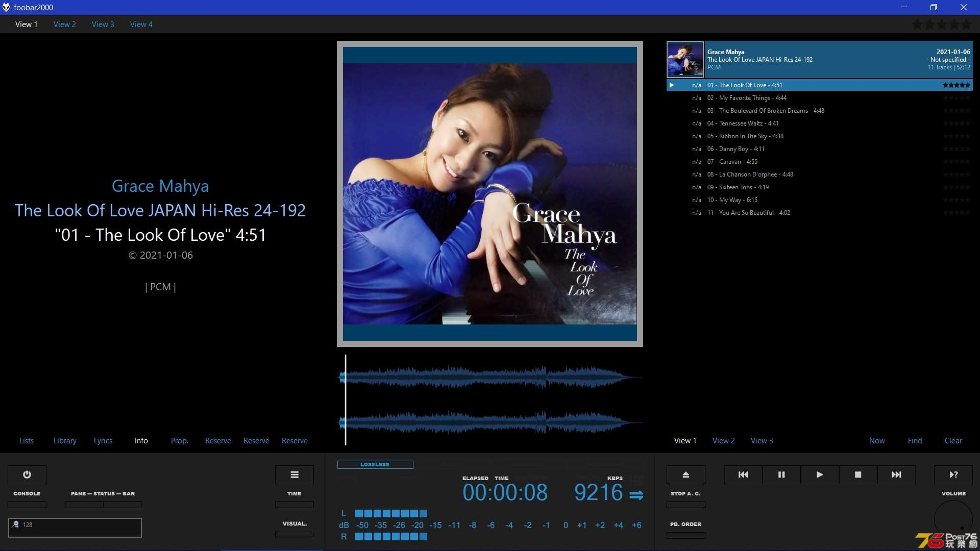Open the Lists tab in the left panel
The width and height of the screenshot is (980, 551).
[x=27, y=440]
